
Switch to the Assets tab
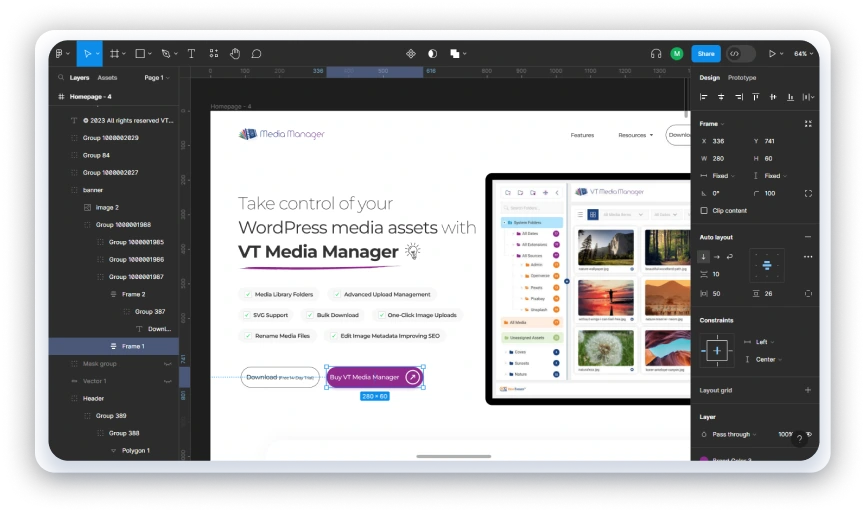point(107,77)
